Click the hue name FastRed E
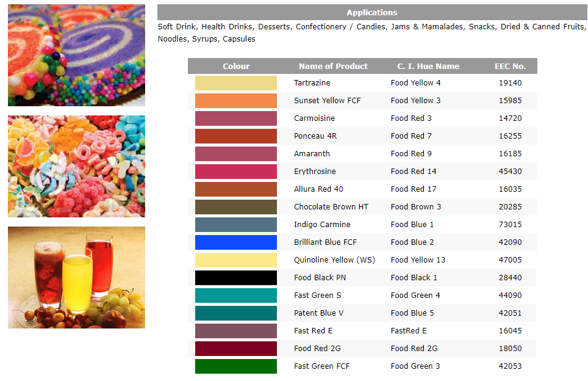The height and width of the screenshot is (381, 588). [x=409, y=331]
